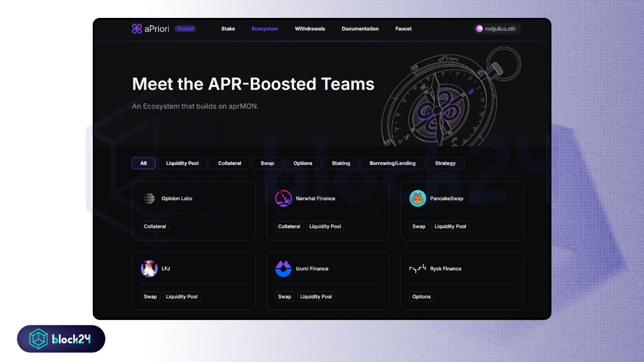Open the notjulius.eth wallet button
This screenshot has height=362, width=644.
(497, 29)
